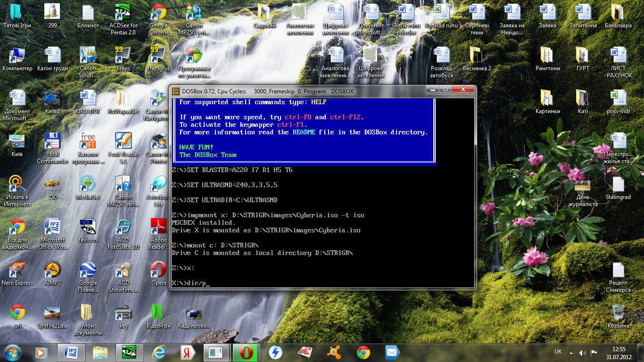Open the Stalingrad file icon
The width and height of the screenshot is (644, 362).
click(x=618, y=188)
